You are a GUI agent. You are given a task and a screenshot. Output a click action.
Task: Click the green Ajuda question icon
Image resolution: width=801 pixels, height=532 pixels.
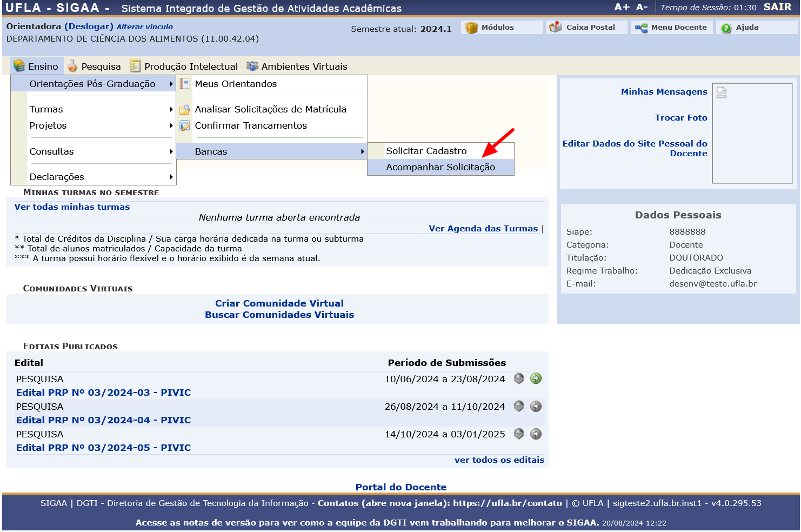(x=726, y=28)
